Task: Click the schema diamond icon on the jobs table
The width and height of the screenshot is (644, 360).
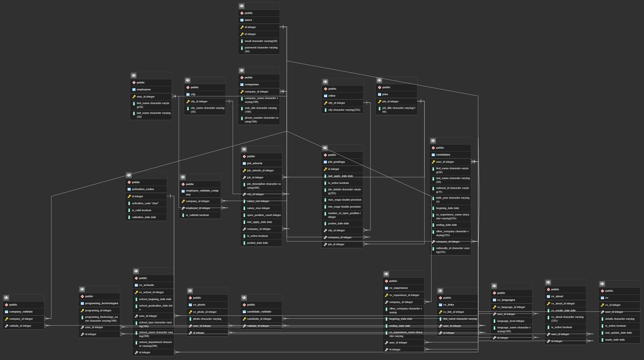Action: click(380, 87)
